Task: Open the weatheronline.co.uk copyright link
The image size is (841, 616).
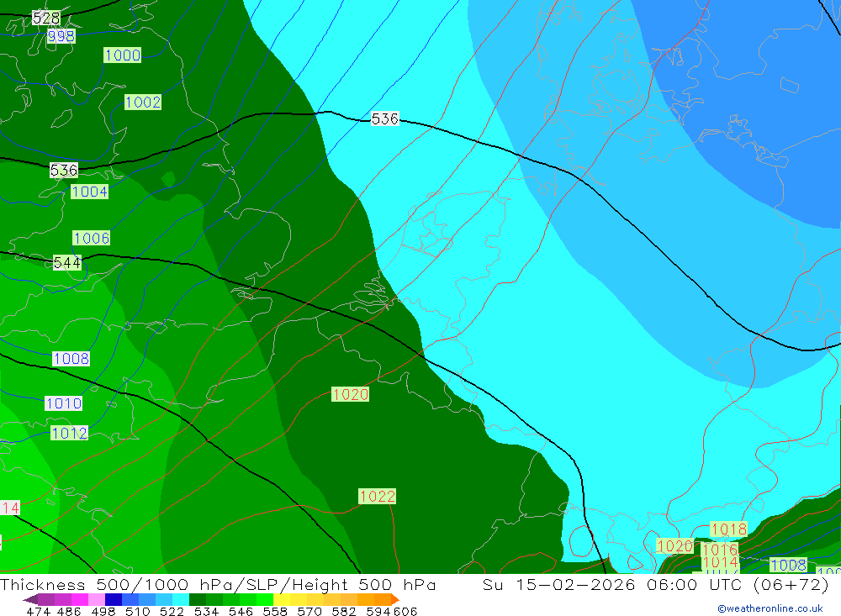Action: coord(770,608)
